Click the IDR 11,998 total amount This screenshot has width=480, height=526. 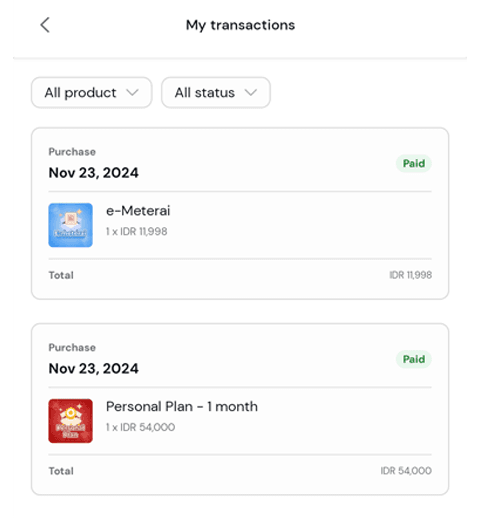pyautogui.click(x=411, y=275)
